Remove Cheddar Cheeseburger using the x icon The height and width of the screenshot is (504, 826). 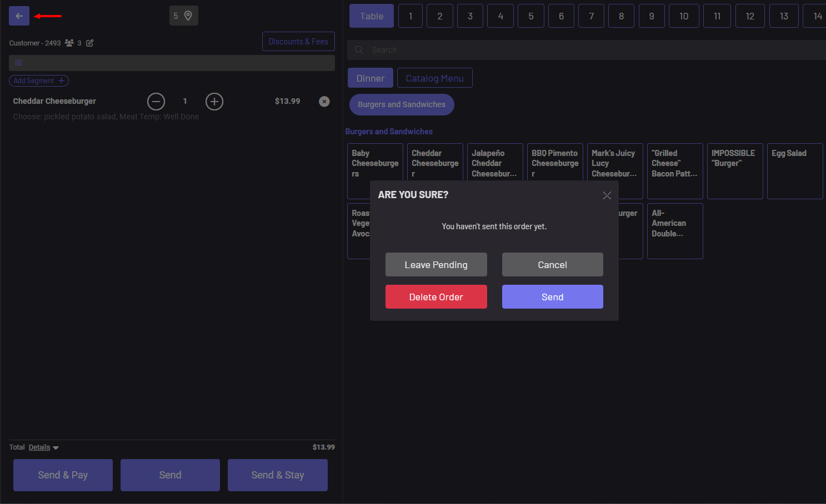tap(324, 102)
